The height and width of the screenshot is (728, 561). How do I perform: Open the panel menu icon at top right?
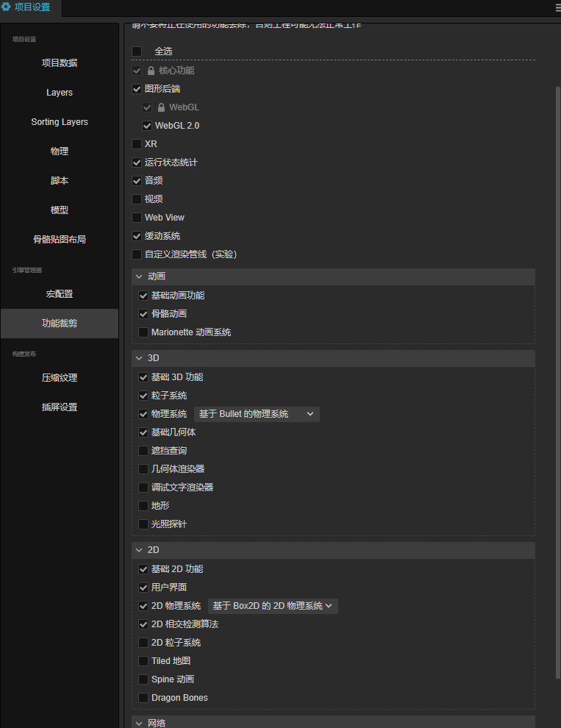(x=557, y=7)
